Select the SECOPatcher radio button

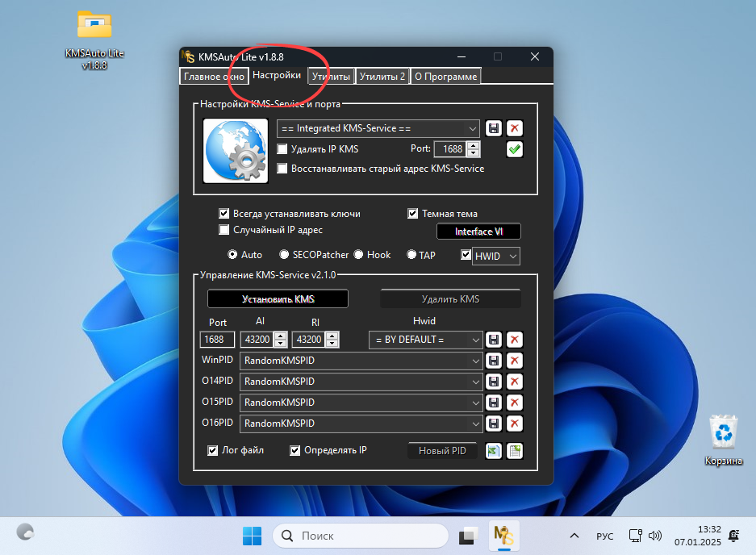click(284, 254)
